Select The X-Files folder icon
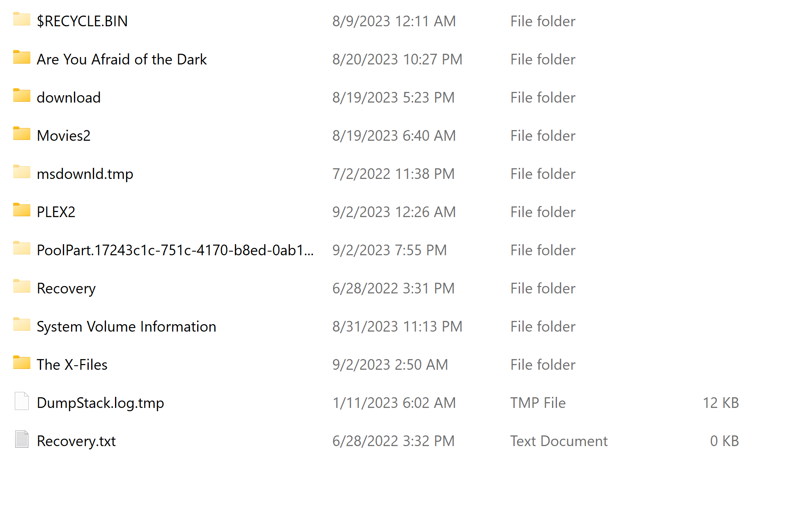812x506 pixels. [x=21, y=363]
